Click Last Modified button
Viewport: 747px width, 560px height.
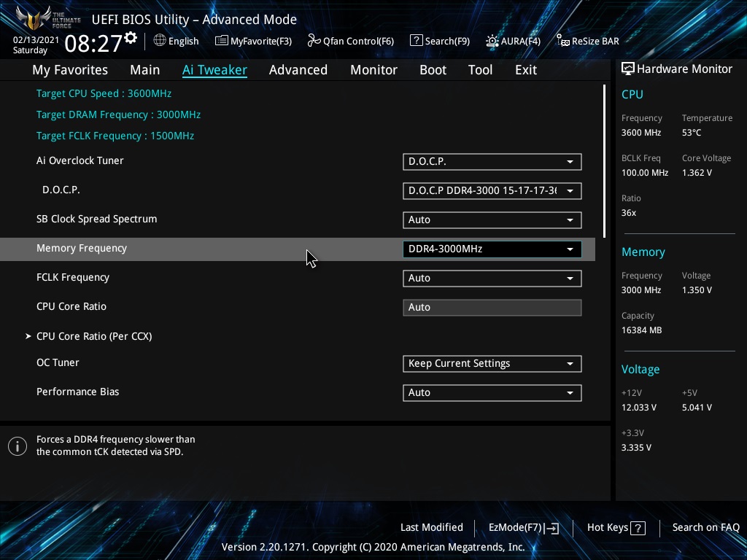coord(432,528)
